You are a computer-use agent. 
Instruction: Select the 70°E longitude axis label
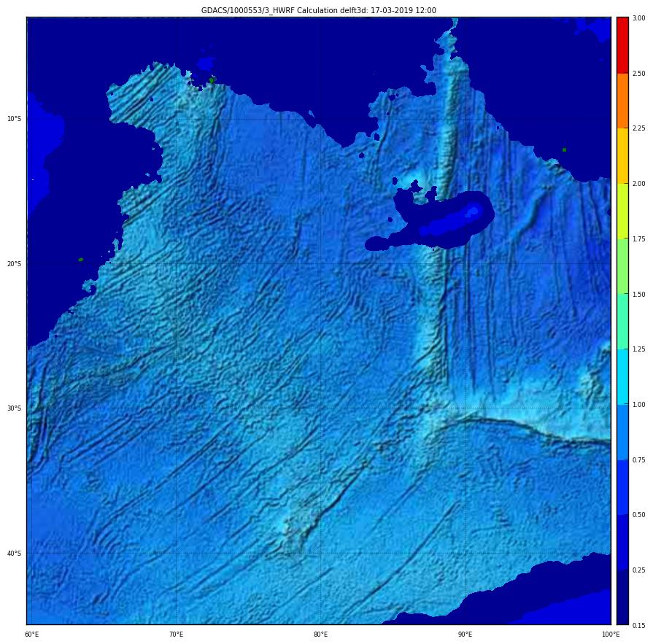177,634
